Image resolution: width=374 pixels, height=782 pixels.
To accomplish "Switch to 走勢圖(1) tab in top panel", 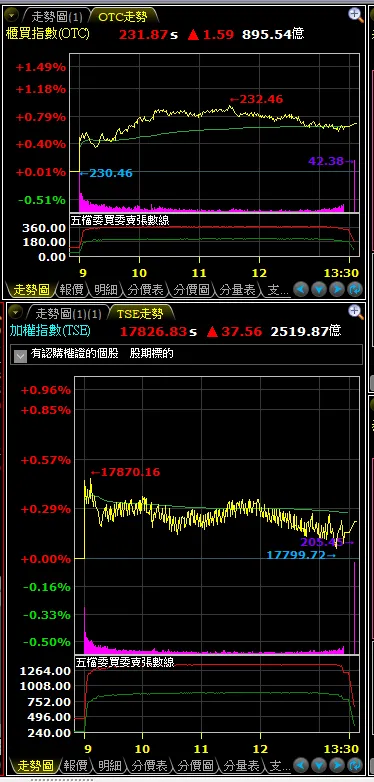I will tap(56, 16).
